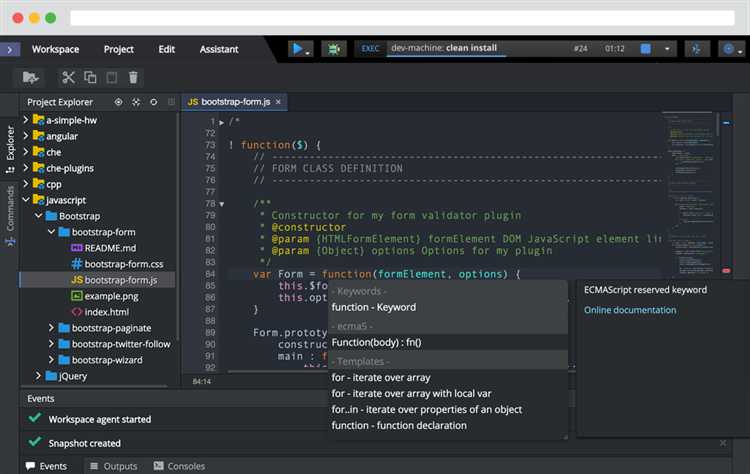The image size is (750, 474).
Task: Open the Online documentation link
Action: [630, 310]
